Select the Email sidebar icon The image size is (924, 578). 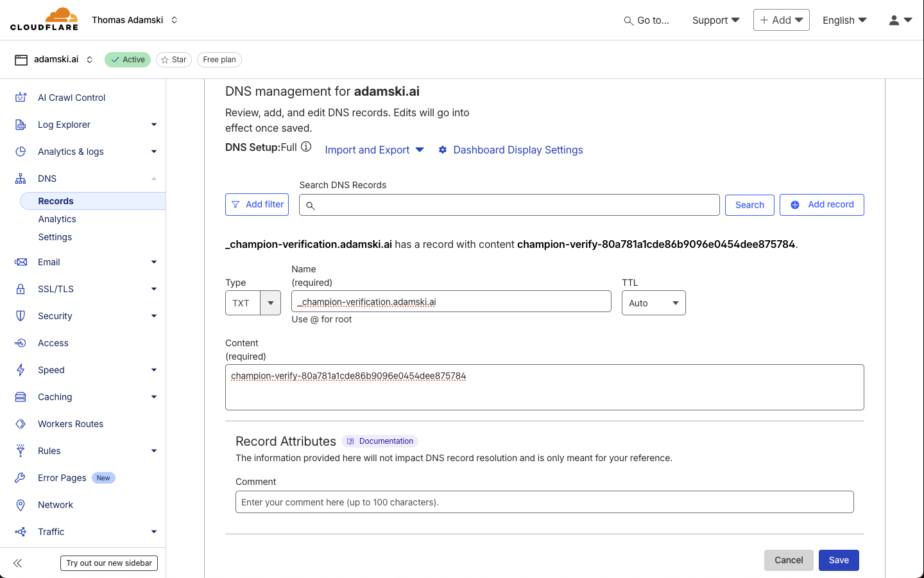[x=20, y=261]
